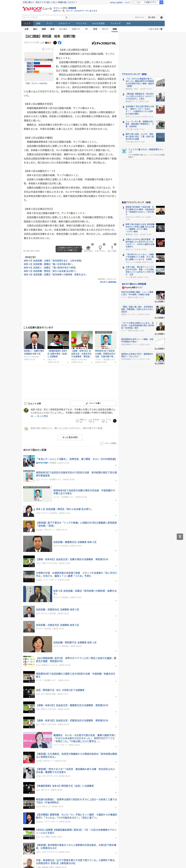This screenshot has width=186, height=868.
Task: Select the エキスパート tab
Action: point(64,24)
